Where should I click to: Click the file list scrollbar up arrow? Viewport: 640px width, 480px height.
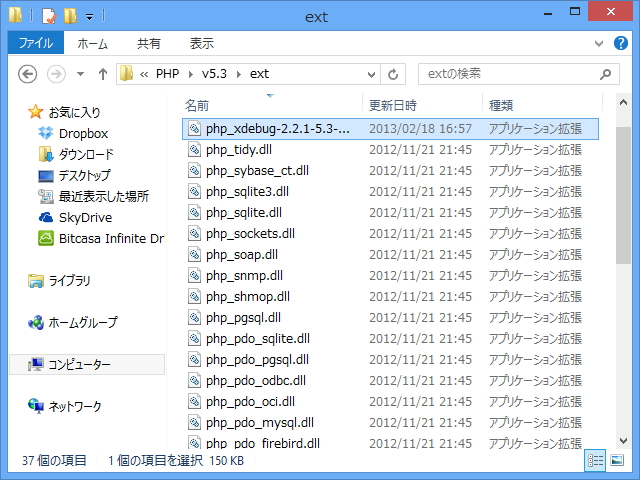click(623, 102)
